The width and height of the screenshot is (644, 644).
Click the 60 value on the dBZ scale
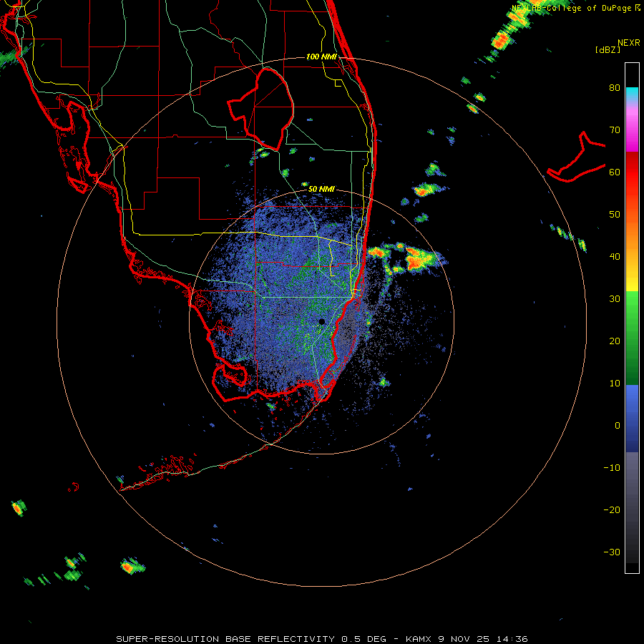click(615, 172)
